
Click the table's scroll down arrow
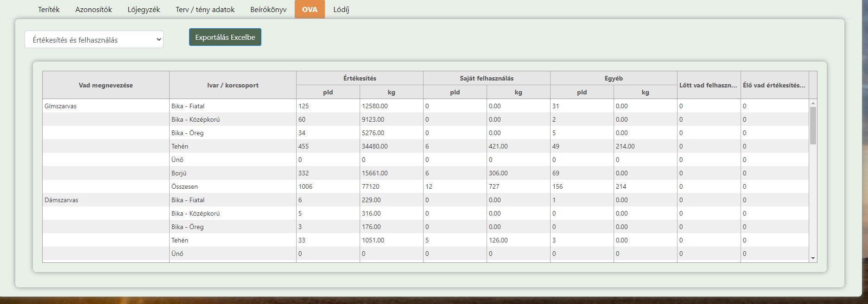[x=813, y=258]
